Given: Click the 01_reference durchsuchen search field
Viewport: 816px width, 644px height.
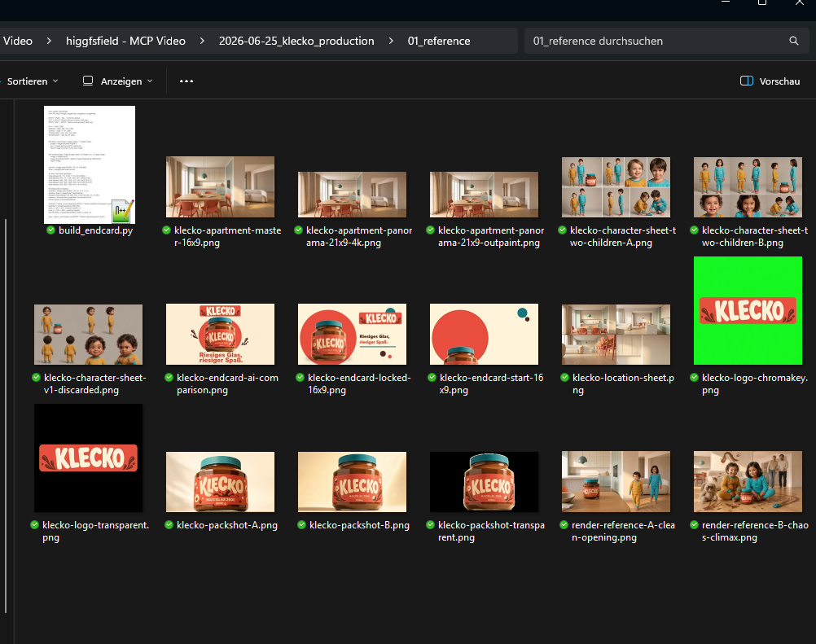Looking at the screenshot, I should coord(666,41).
